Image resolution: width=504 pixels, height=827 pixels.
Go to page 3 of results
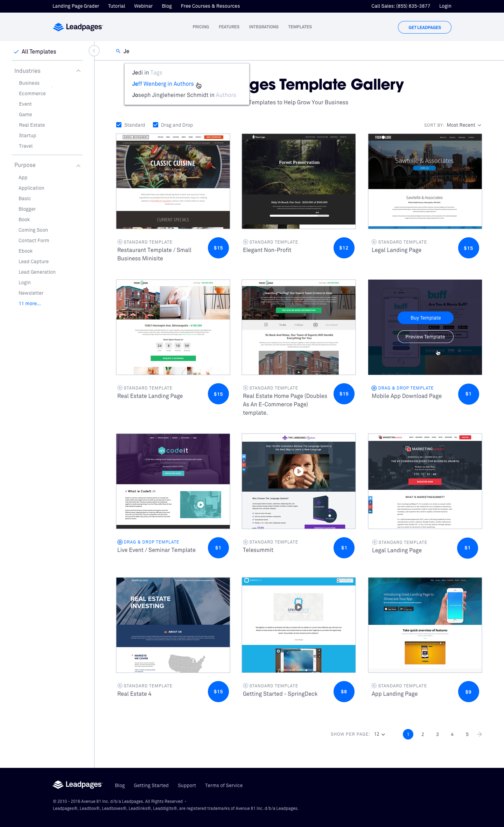pos(437,734)
